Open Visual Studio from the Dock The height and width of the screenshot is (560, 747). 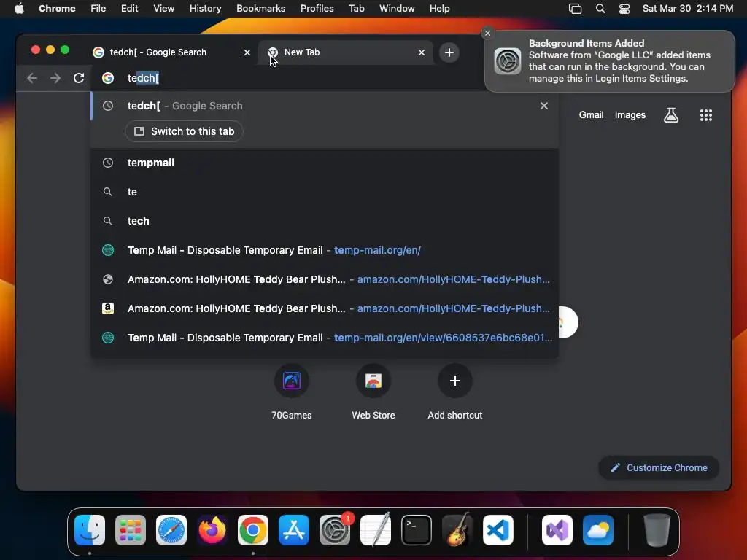(557, 530)
